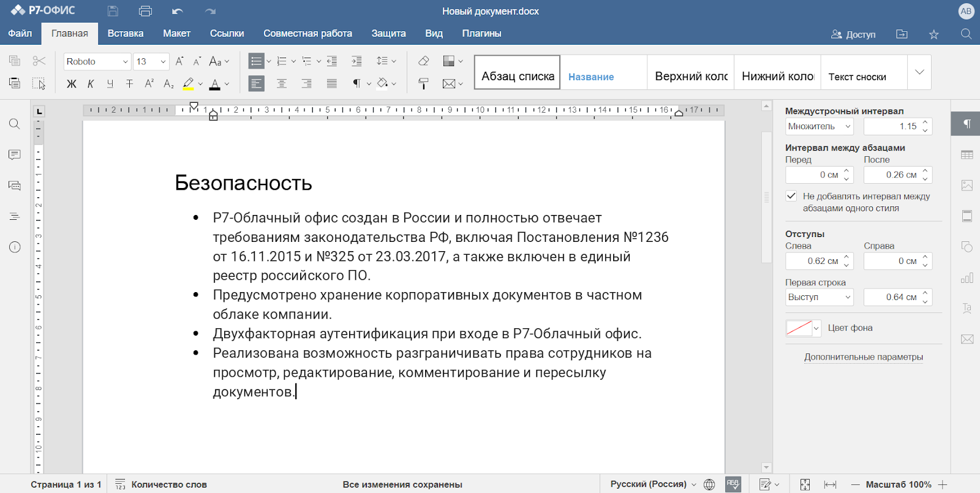980x493 pixels.
Task: Open the Цвет фона background color swatch
Action: point(803,328)
